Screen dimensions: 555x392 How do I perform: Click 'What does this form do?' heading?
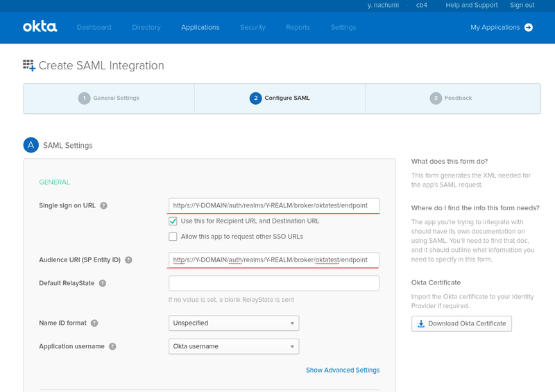(450, 162)
